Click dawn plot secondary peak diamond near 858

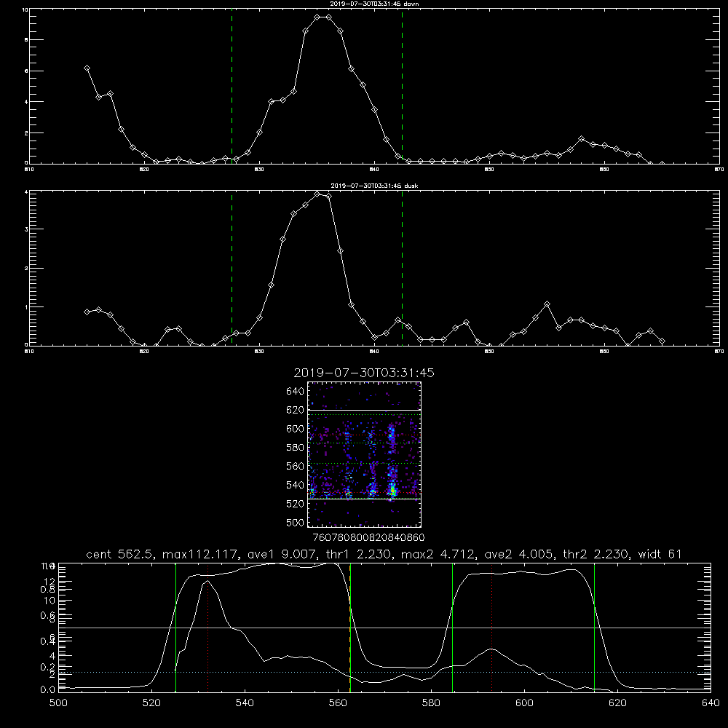pyautogui.click(x=581, y=139)
